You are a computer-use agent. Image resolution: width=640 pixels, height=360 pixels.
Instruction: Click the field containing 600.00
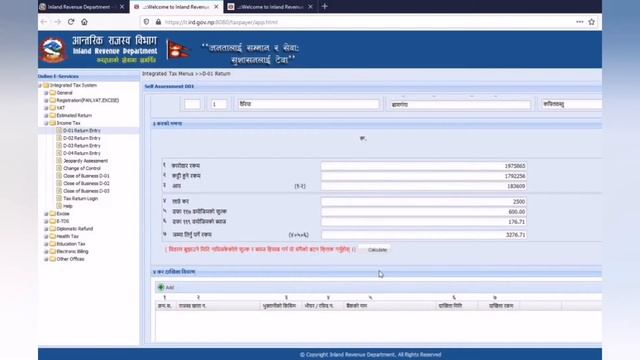424,212
